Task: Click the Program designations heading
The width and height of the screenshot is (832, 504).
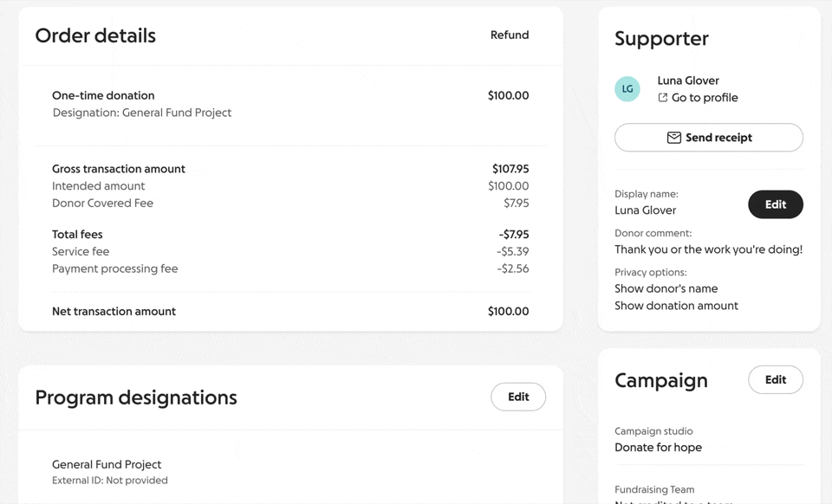Action: point(136,397)
